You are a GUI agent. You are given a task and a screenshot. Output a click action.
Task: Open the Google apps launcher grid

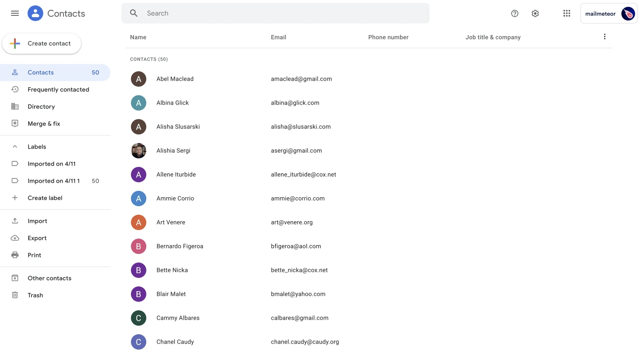click(567, 13)
